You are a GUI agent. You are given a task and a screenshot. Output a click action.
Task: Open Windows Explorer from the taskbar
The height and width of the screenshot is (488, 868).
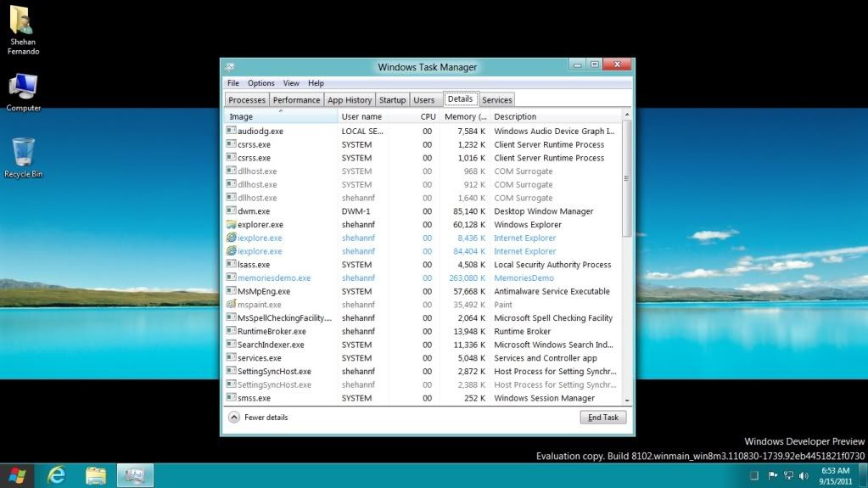tap(96, 475)
